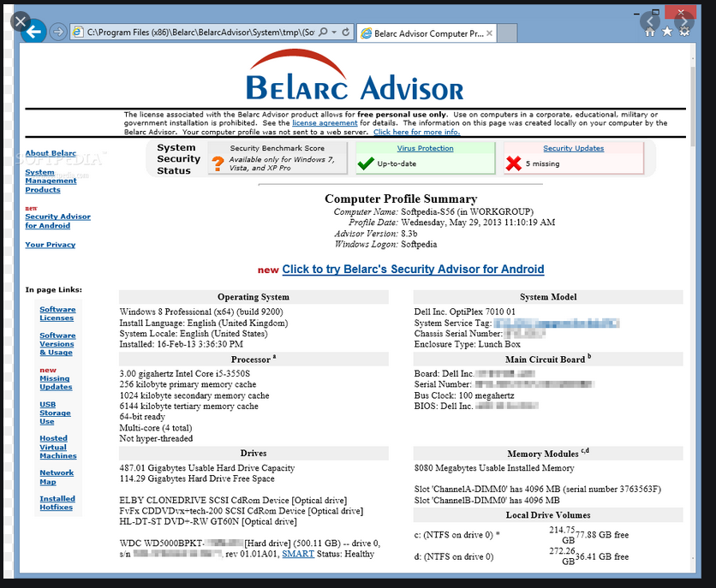Click the refresh page icon
Screen dimensions: 716x588
(x=346, y=32)
